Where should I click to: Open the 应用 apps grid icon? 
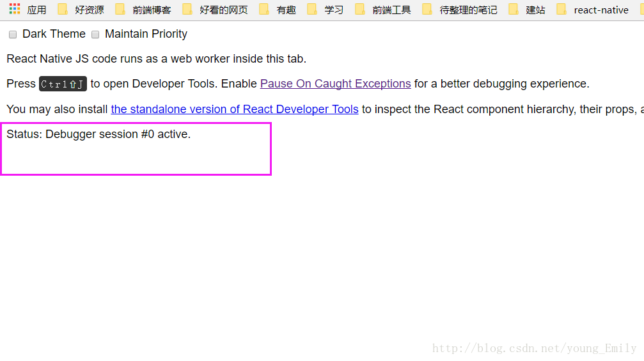15,9
